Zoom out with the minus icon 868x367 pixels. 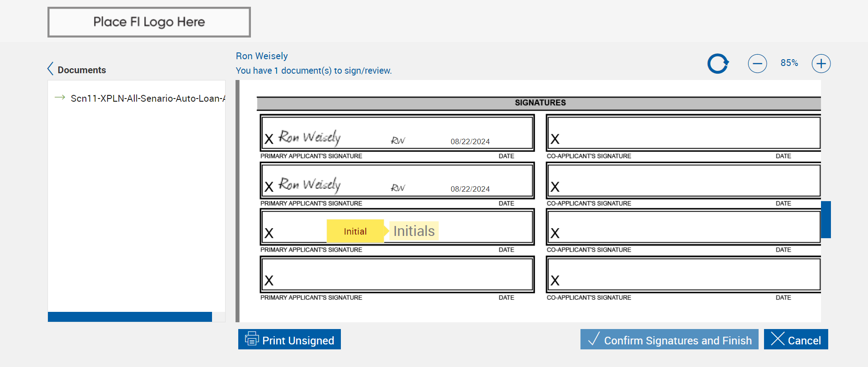757,64
